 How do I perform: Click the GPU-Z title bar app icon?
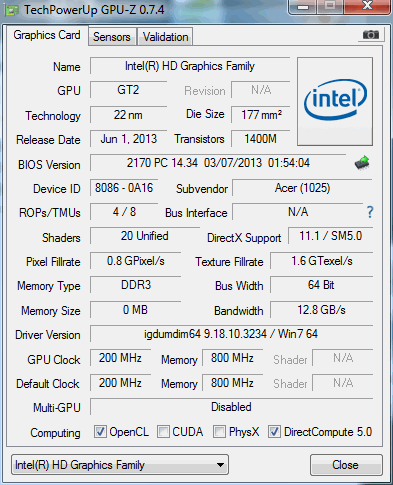12,10
